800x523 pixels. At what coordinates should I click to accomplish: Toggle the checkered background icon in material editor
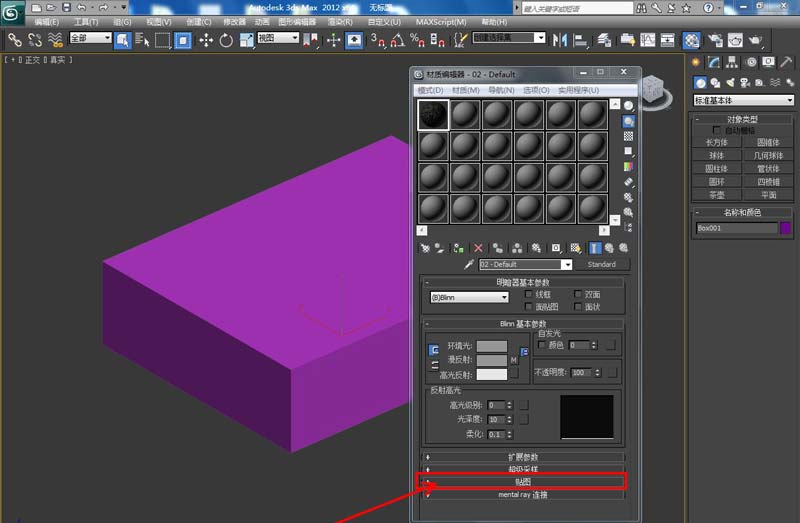(x=628, y=136)
